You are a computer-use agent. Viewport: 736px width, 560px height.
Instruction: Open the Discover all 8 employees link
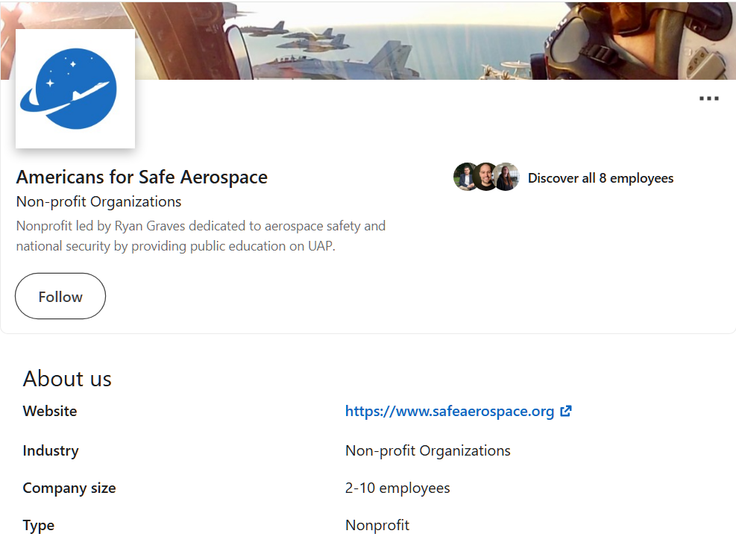pyautogui.click(x=600, y=178)
